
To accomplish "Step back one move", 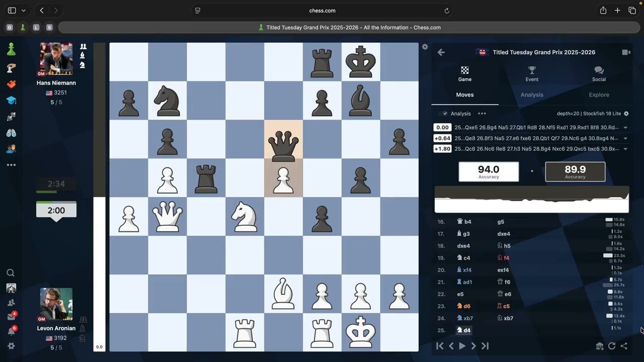I will click(x=451, y=346).
